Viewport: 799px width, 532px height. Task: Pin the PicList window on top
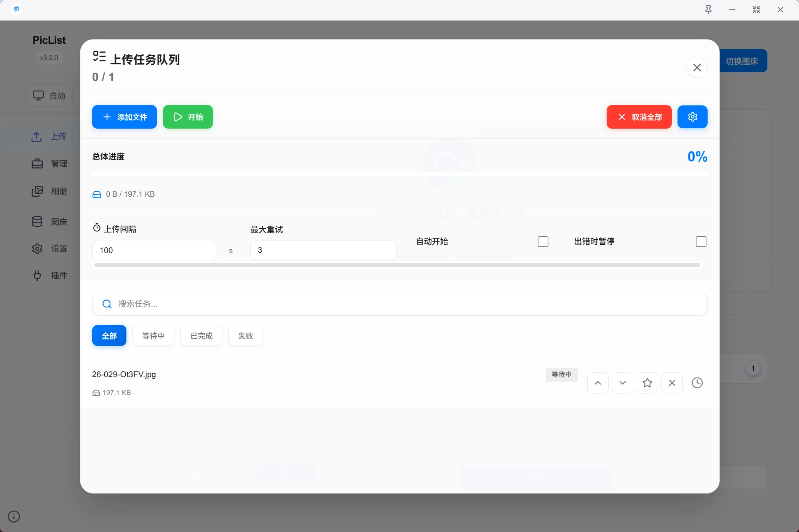(708, 10)
